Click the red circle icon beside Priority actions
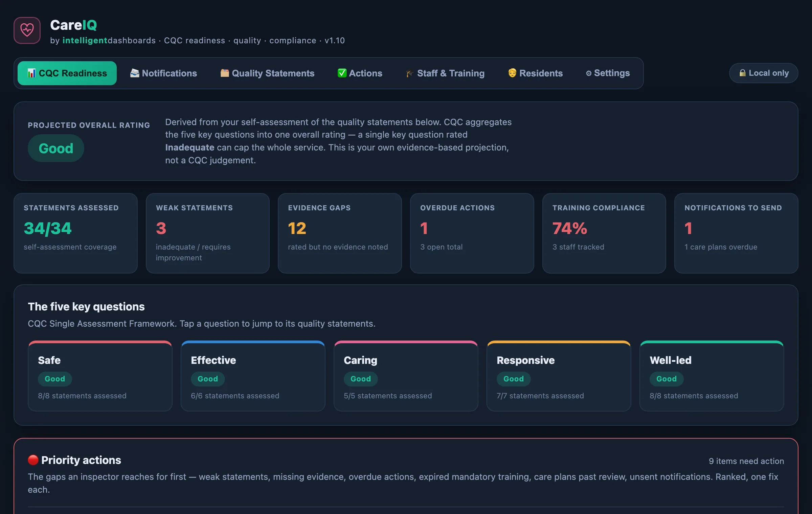812x514 pixels. tap(33, 460)
